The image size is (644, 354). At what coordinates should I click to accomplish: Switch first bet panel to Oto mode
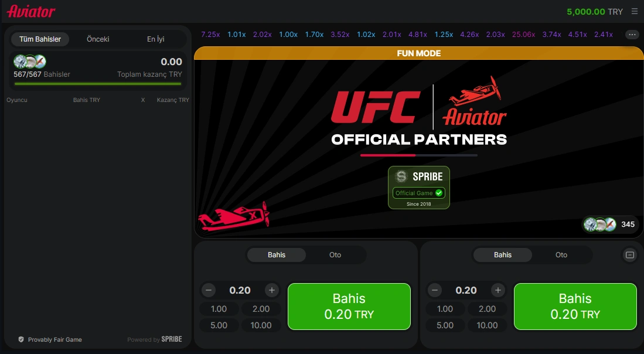(335, 255)
